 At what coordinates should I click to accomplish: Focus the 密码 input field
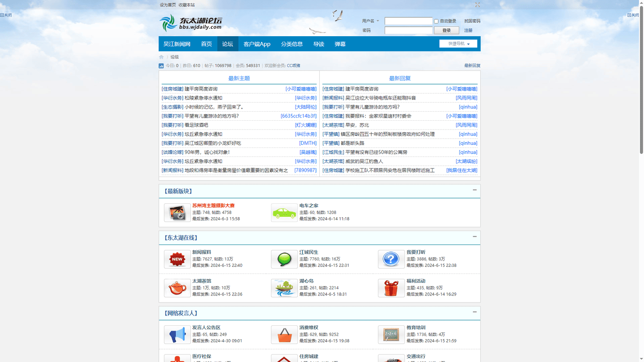408,30
